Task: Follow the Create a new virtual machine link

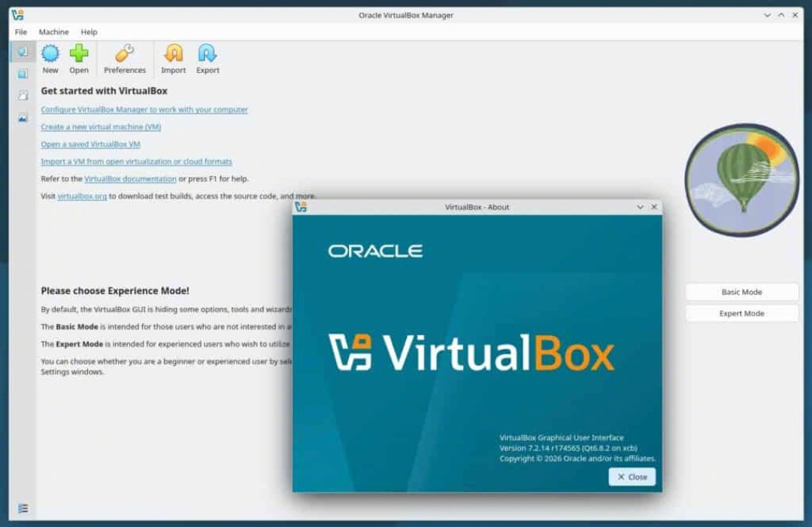Action: pos(101,127)
